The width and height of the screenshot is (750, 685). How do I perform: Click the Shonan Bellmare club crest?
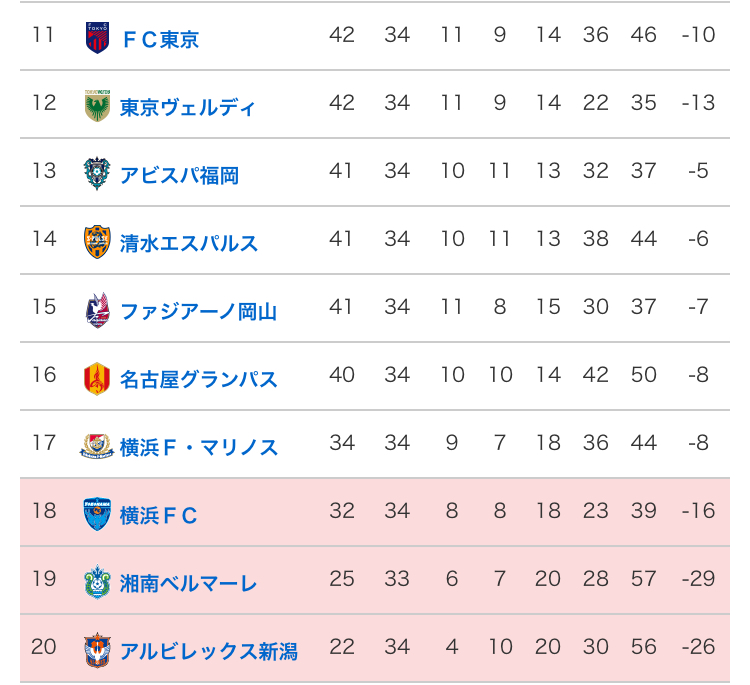97,582
